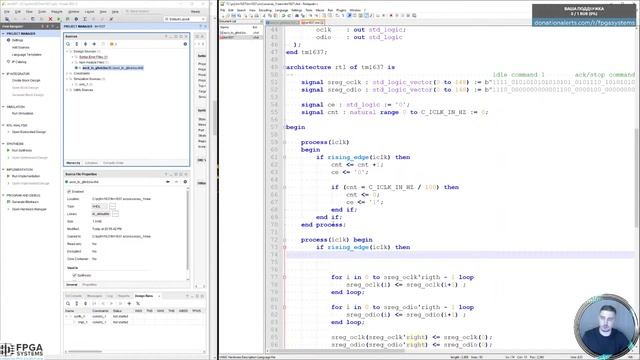Switch to Compile Order tab
This screenshot has width=640, height=360.
(x=113, y=163)
